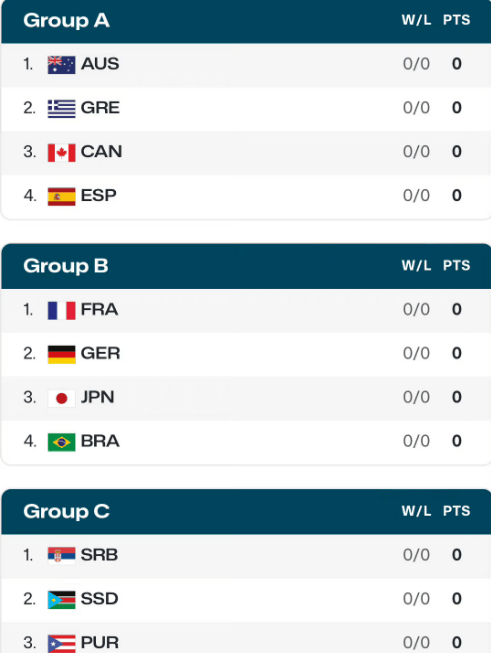Image resolution: width=491 pixels, height=653 pixels.
Task: Open the SRB team row
Action: tap(246, 556)
